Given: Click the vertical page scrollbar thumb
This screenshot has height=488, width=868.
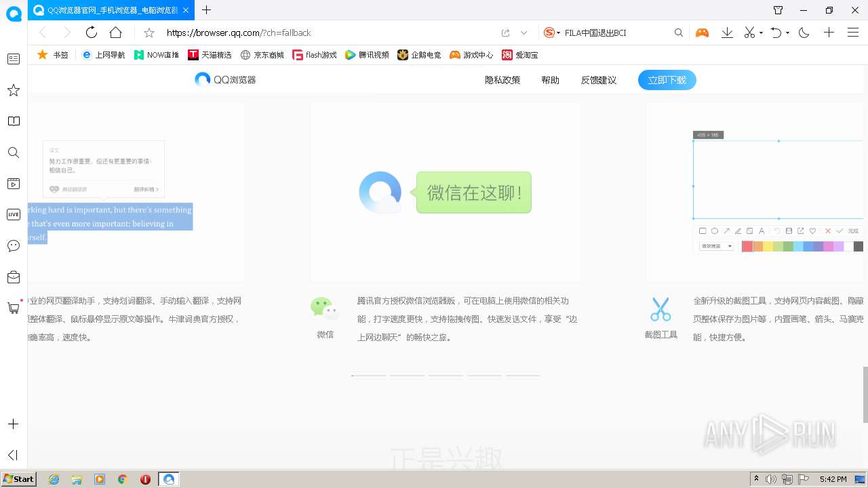Looking at the screenshot, I should click(x=865, y=394).
